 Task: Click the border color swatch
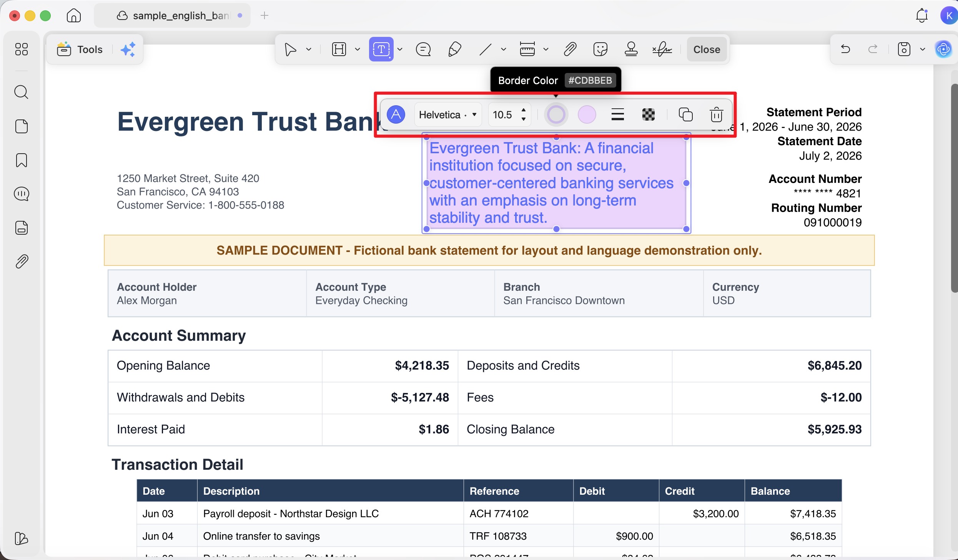pyautogui.click(x=556, y=114)
